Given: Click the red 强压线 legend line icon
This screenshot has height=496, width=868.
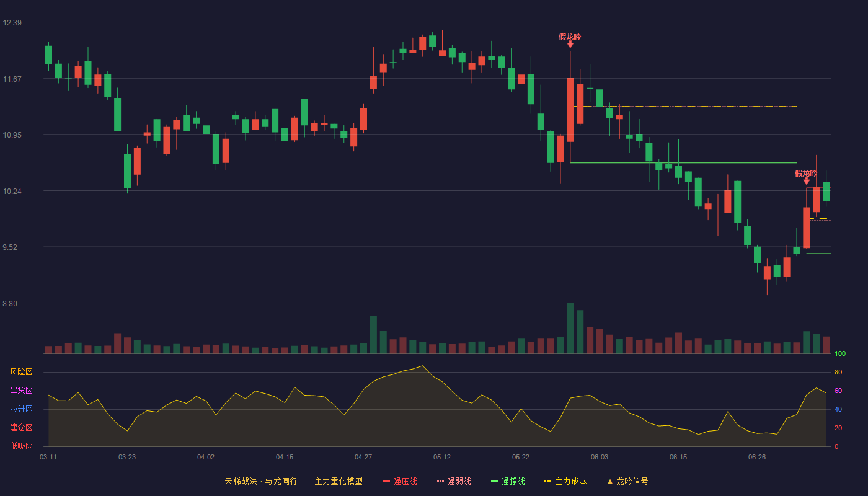Looking at the screenshot, I should tap(386, 481).
